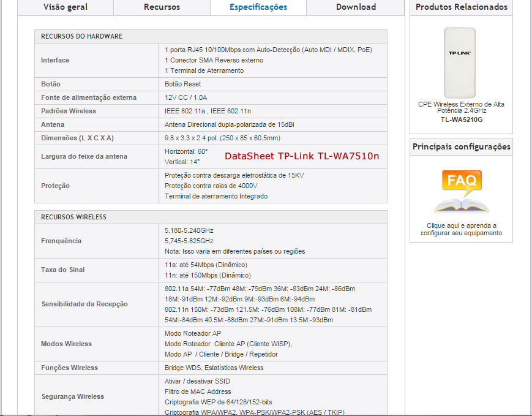Click the 'Antena' row label
The image size is (532, 416).
(53, 124)
